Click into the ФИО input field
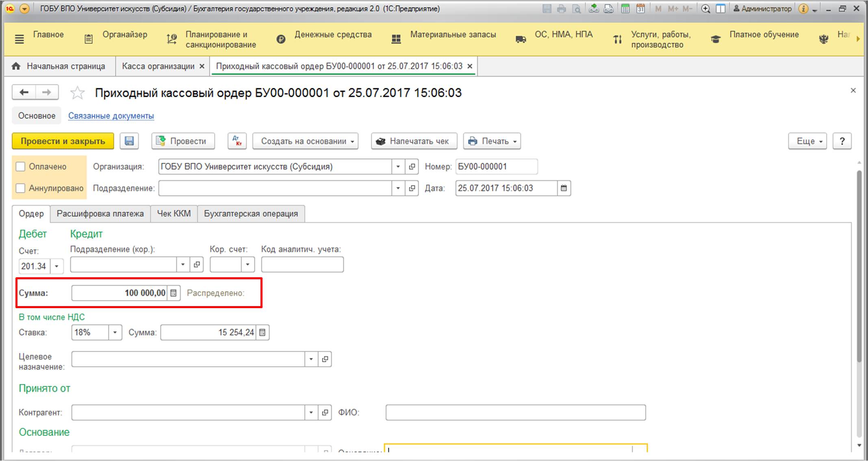 515,413
